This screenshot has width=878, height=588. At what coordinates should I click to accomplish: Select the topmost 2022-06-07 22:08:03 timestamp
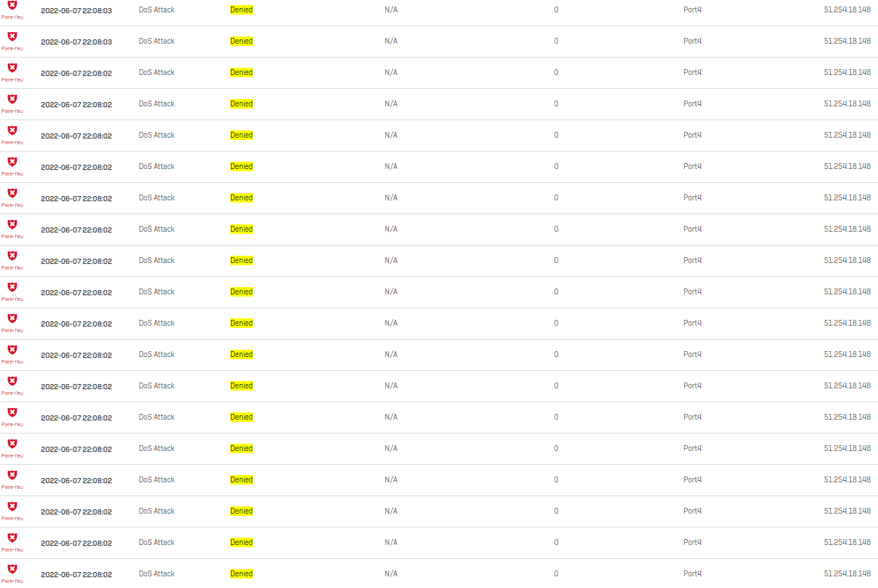coord(76,11)
